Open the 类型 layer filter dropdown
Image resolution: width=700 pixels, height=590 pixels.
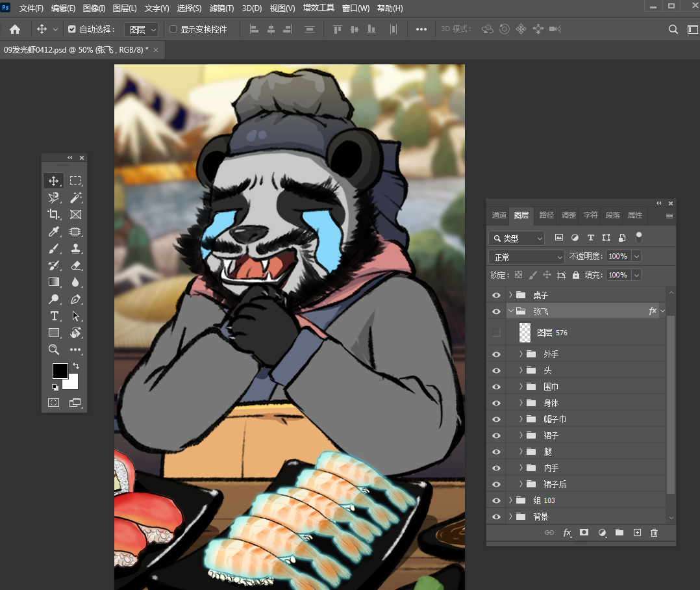[x=516, y=238]
